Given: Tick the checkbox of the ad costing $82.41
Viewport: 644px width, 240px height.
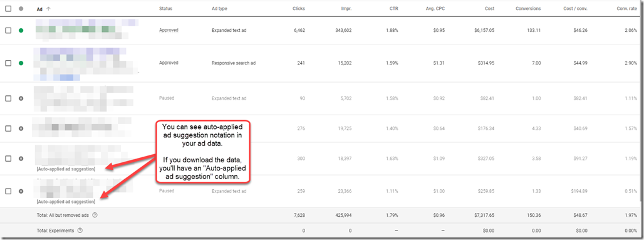Looking at the screenshot, I should point(8,98).
